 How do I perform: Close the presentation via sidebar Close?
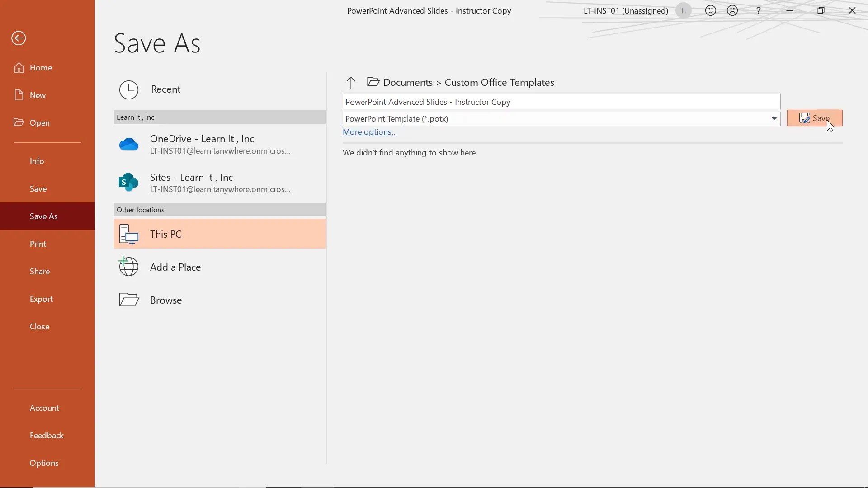coord(47,327)
